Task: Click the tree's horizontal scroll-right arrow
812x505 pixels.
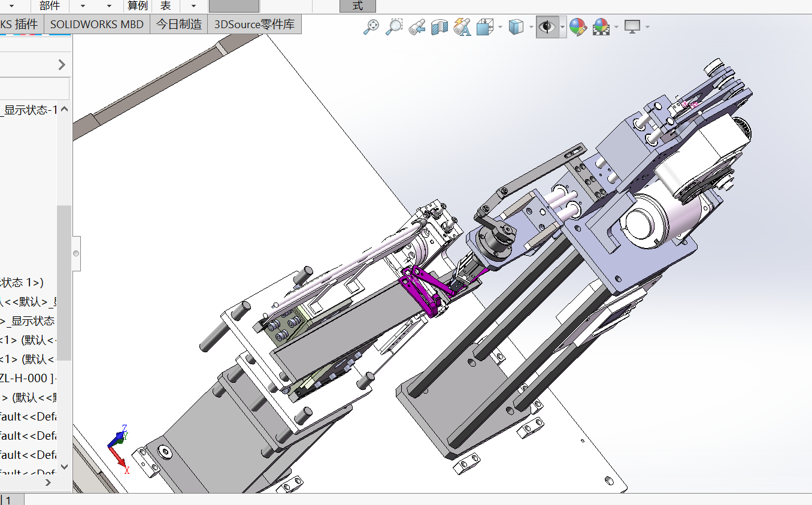Action: [49, 482]
